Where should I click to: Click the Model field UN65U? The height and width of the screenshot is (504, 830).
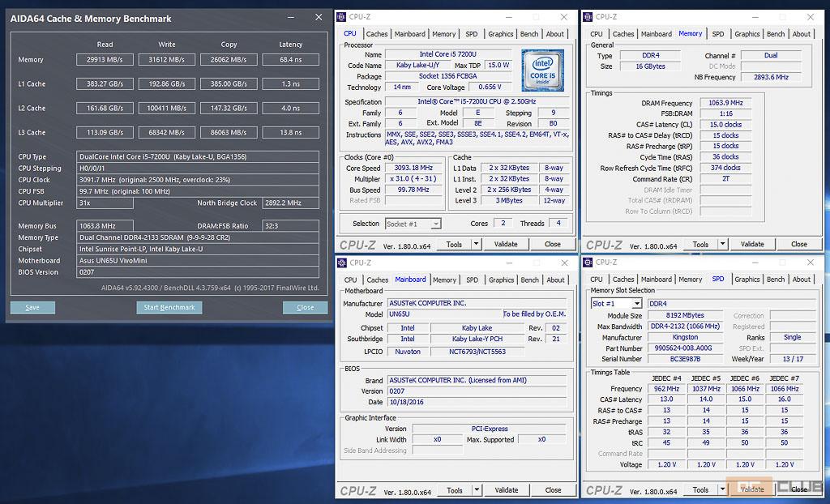(x=444, y=314)
